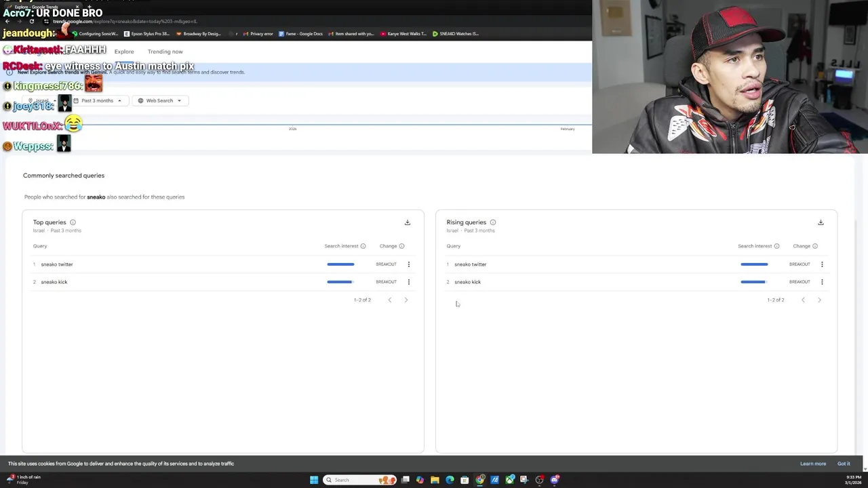Viewport: 868px width, 488px height.
Task: Open the Fame - Google Docs bookmark
Action: [x=301, y=34]
